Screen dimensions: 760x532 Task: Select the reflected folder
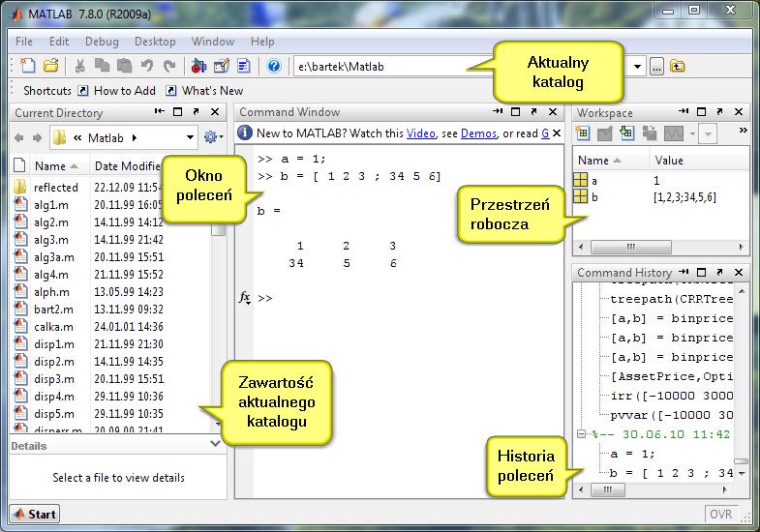click(x=56, y=188)
